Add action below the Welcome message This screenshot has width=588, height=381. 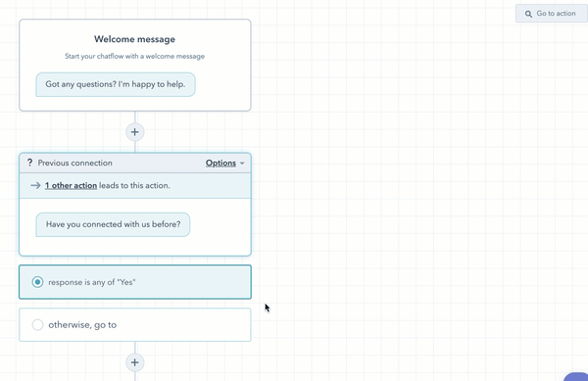tap(134, 132)
